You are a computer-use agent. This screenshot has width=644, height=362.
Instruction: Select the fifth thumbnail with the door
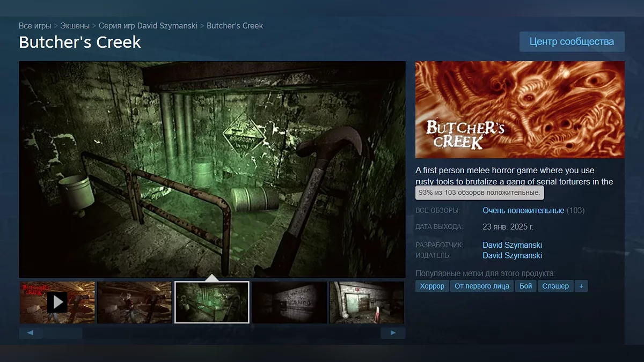click(x=367, y=302)
